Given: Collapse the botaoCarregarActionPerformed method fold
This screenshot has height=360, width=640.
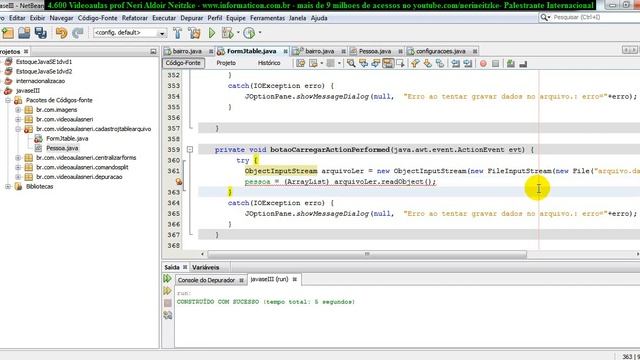Looking at the screenshot, I should pyautogui.click(x=190, y=149).
